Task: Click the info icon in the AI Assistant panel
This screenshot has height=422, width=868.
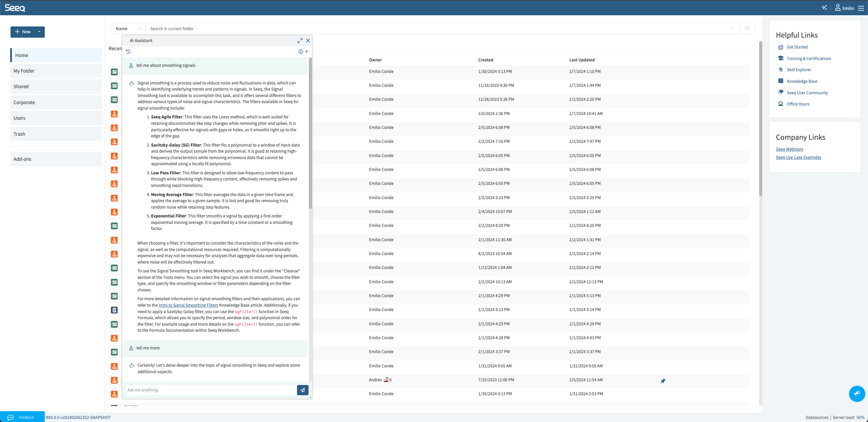Action: tap(300, 52)
